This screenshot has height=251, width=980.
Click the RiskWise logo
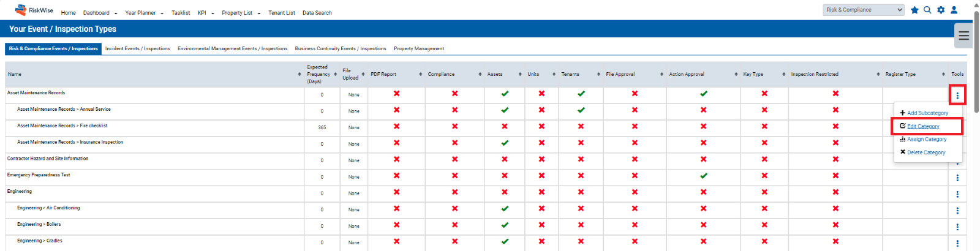click(34, 10)
